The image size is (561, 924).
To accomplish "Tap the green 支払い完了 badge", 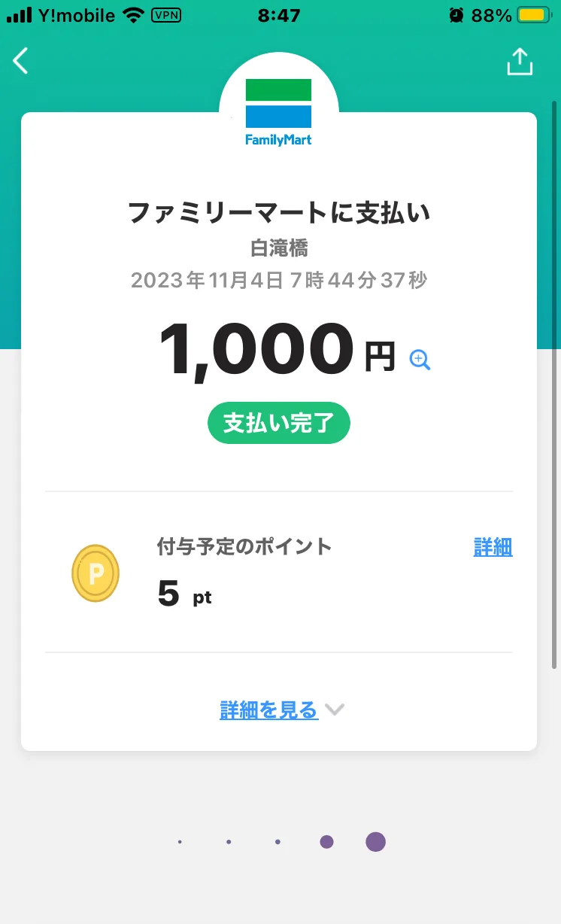I will click(x=279, y=423).
